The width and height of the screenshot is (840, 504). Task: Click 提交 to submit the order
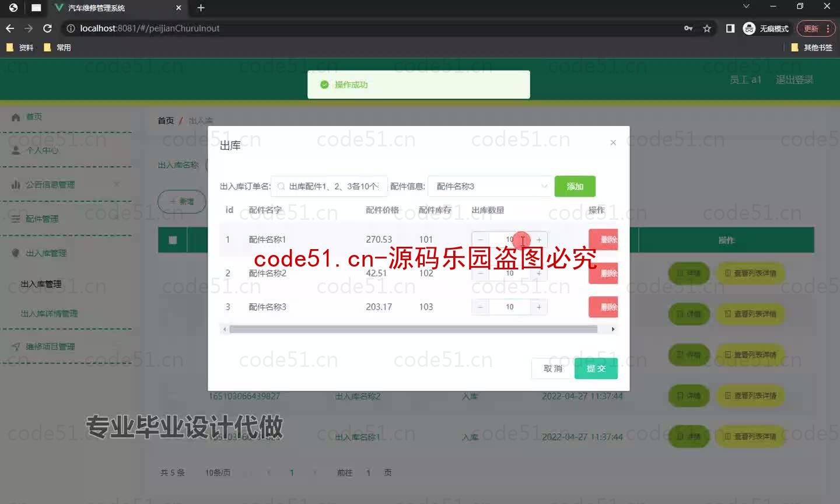pyautogui.click(x=596, y=369)
